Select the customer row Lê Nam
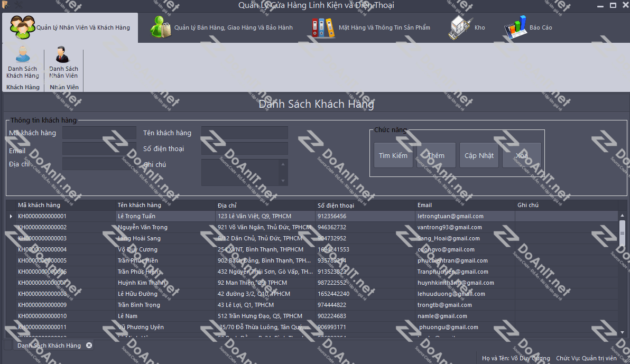Screen dimensions: 630x364 128,316
